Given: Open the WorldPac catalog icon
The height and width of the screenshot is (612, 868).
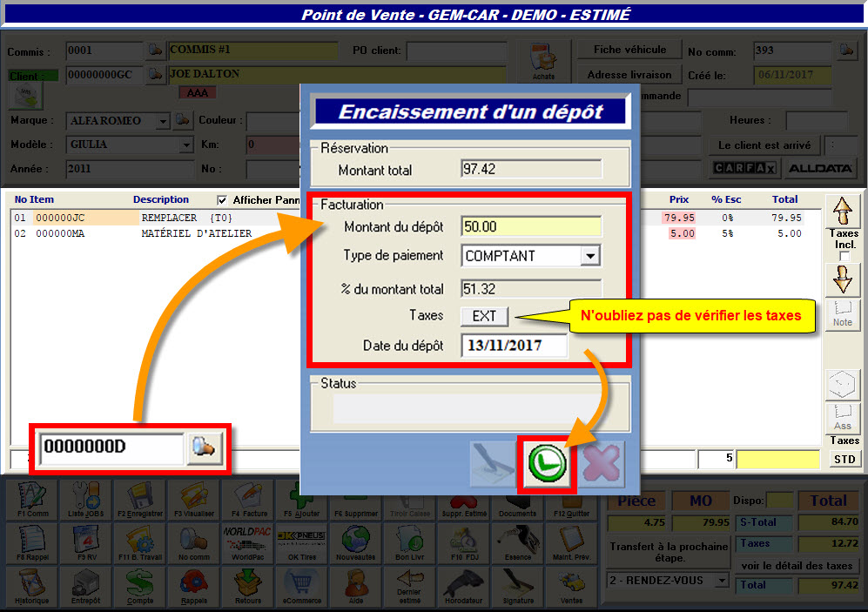Looking at the screenshot, I should [247, 543].
